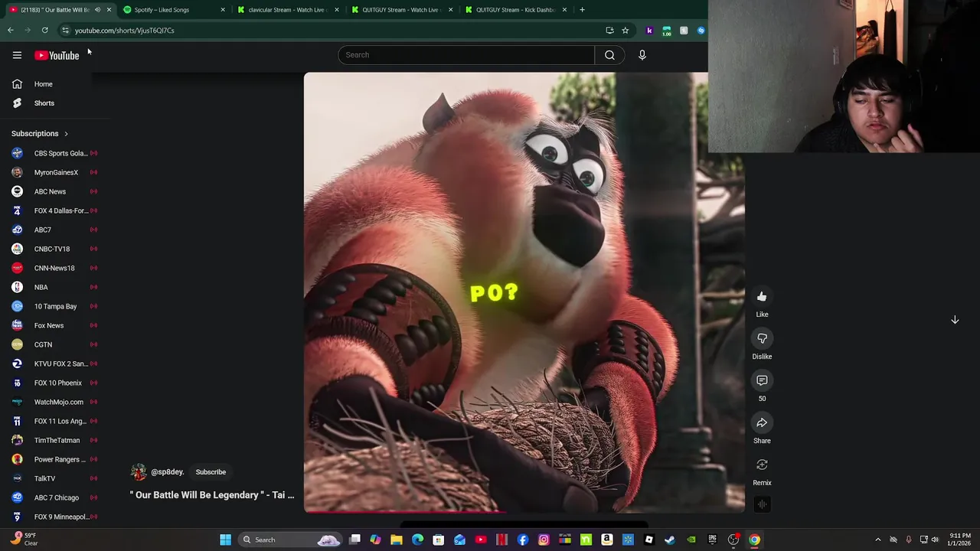Screen dimensions: 980x551
Task: Share this Short
Action: [762, 423]
